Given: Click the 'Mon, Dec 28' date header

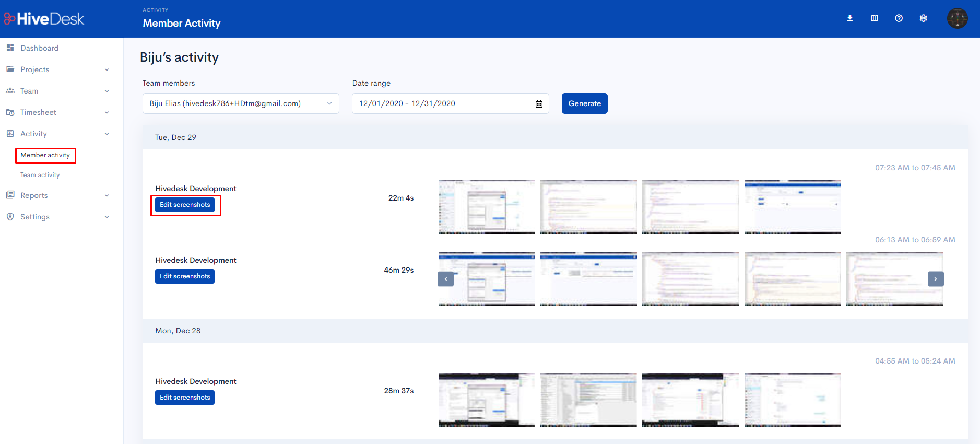Looking at the screenshot, I should click(178, 331).
